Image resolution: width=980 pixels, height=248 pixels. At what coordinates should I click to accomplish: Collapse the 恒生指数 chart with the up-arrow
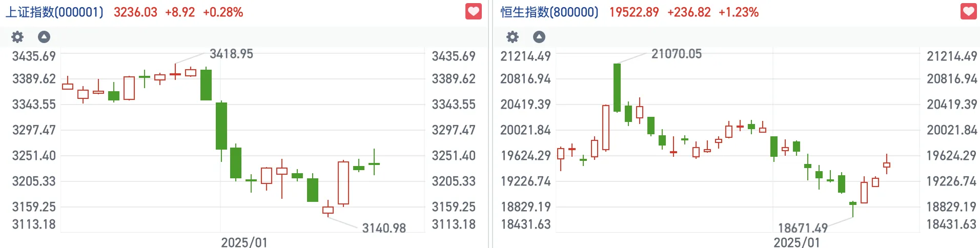[539, 37]
